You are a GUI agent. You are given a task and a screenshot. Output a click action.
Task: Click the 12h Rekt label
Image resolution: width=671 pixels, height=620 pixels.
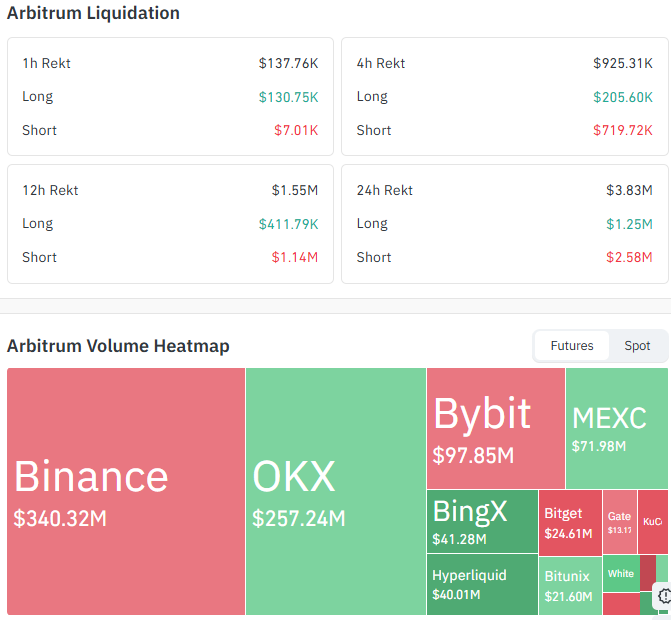[50, 190]
